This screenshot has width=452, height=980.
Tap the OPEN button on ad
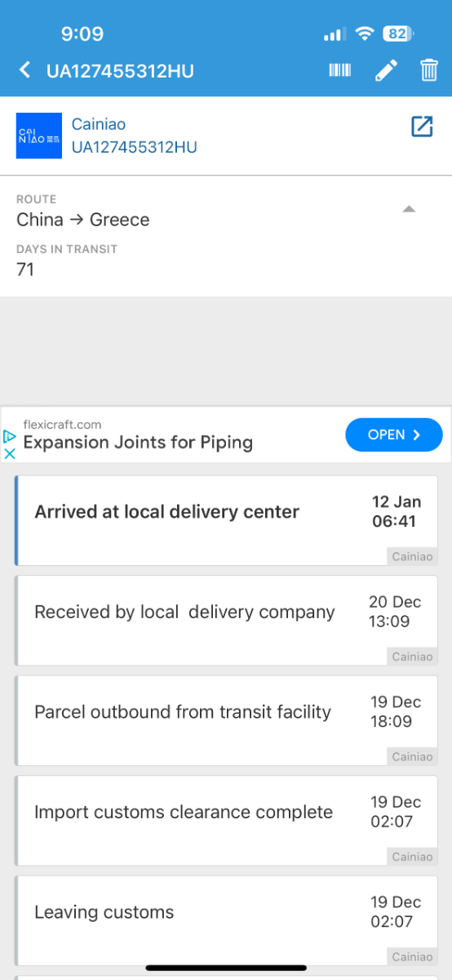(x=394, y=434)
